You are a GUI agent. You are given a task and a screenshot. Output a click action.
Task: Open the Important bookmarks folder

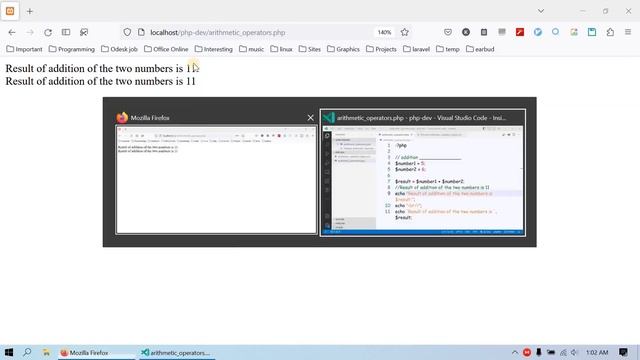(x=24, y=49)
